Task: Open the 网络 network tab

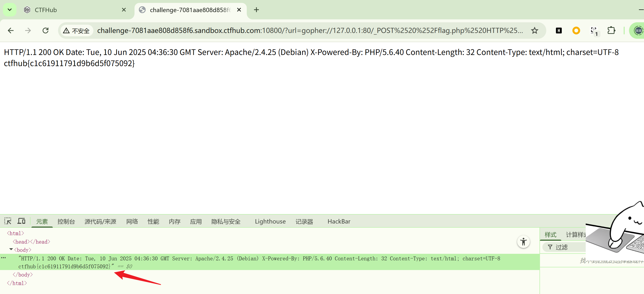Action: (x=132, y=221)
